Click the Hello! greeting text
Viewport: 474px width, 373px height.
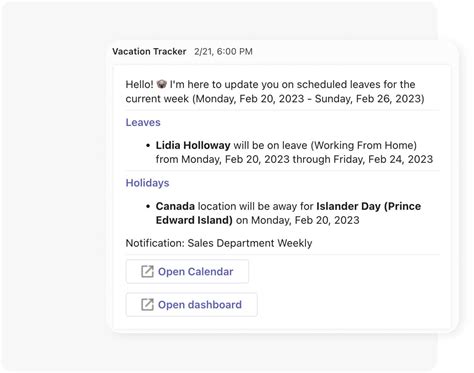(139, 84)
